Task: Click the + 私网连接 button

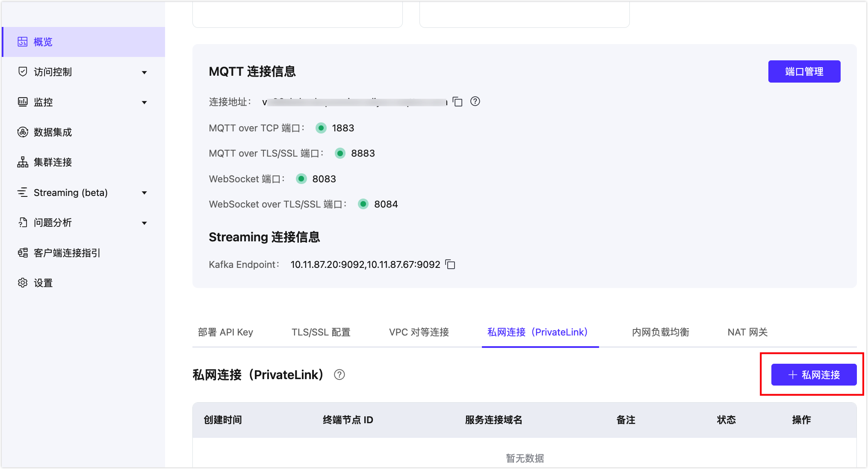Action: pos(814,375)
